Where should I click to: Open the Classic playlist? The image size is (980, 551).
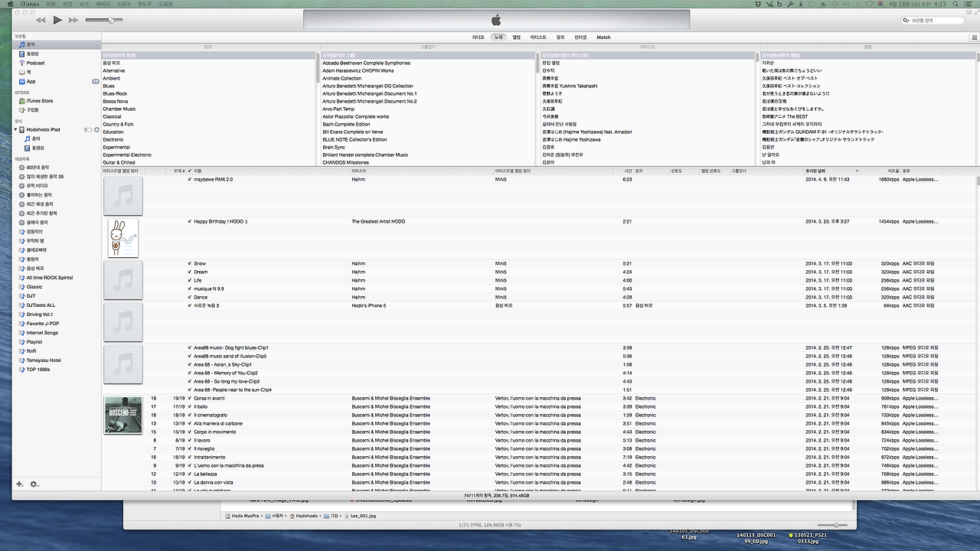[x=34, y=287]
